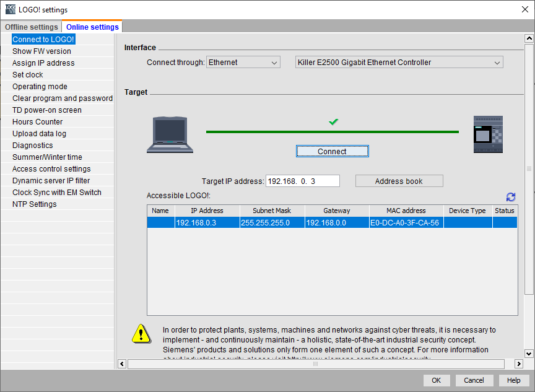The width and height of the screenshot is (535, 392).
Task: Click OK to confirm settings
Action: pos(437,380)
